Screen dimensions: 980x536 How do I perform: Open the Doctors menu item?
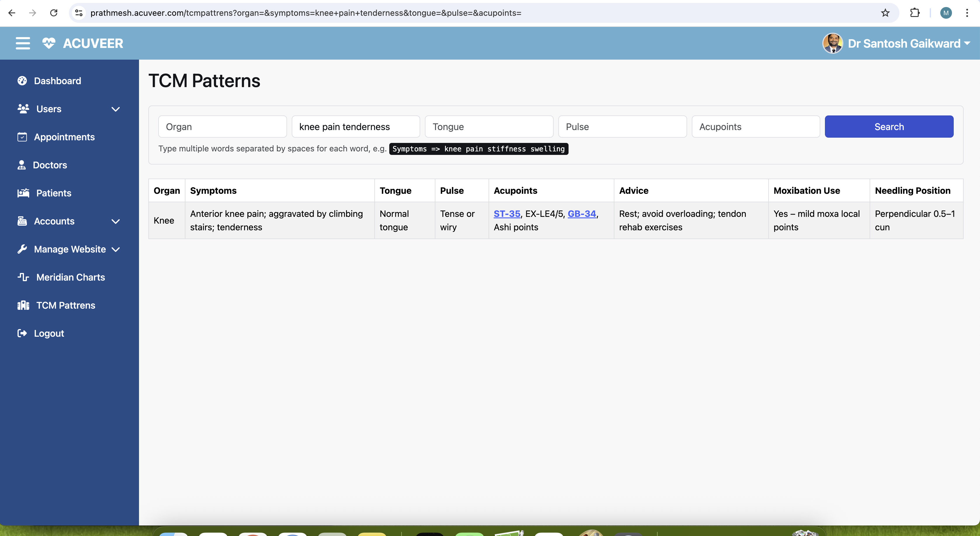(x=50, y=165)
